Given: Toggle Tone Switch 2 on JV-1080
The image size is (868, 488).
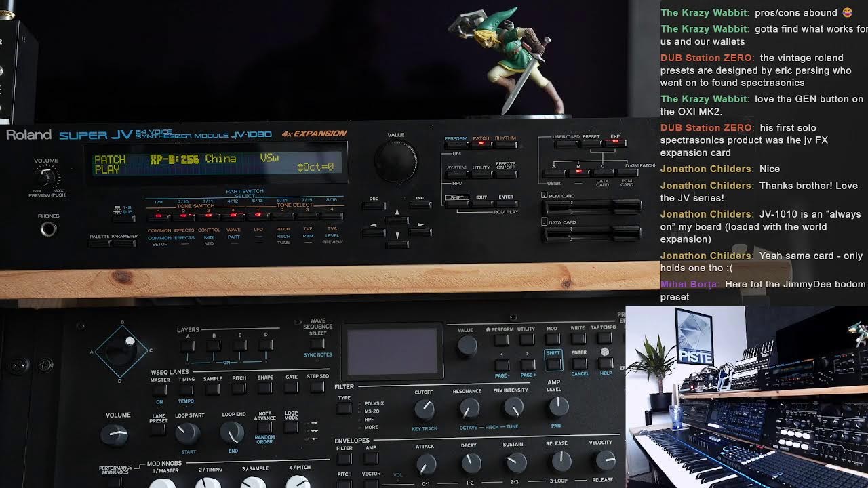Looking at the screenshot, I should click(183, 216).
